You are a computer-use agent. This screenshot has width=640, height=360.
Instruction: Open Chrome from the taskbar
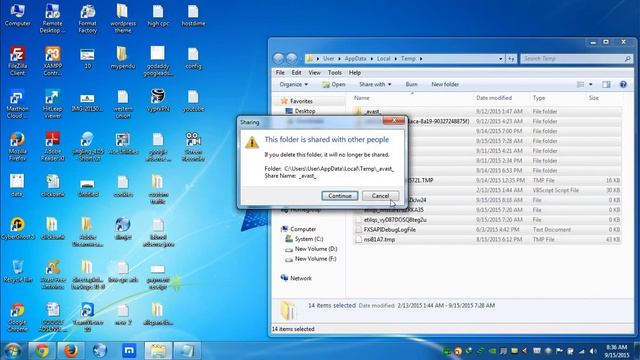tap(42, 351)
